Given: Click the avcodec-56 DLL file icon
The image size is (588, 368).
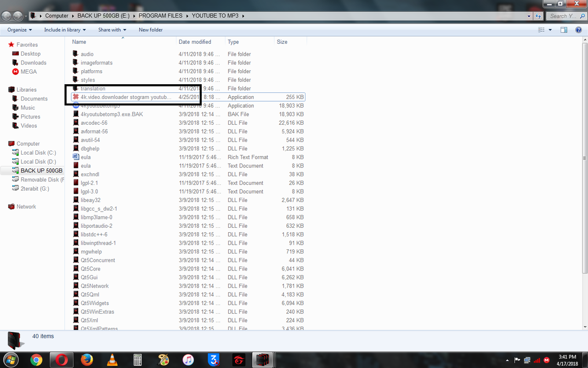Looking at the screenshot, I should pos(76,123).
